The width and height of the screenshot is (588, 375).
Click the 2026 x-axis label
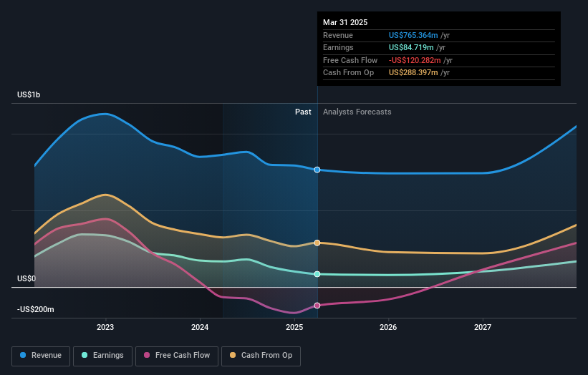pyautogui.click(x=388, y=328)
